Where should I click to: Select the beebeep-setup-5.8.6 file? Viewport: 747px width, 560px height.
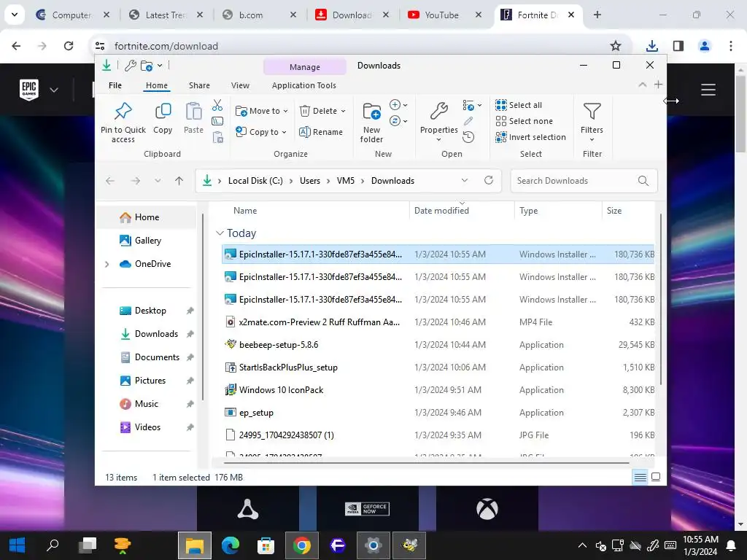point(438,345)
